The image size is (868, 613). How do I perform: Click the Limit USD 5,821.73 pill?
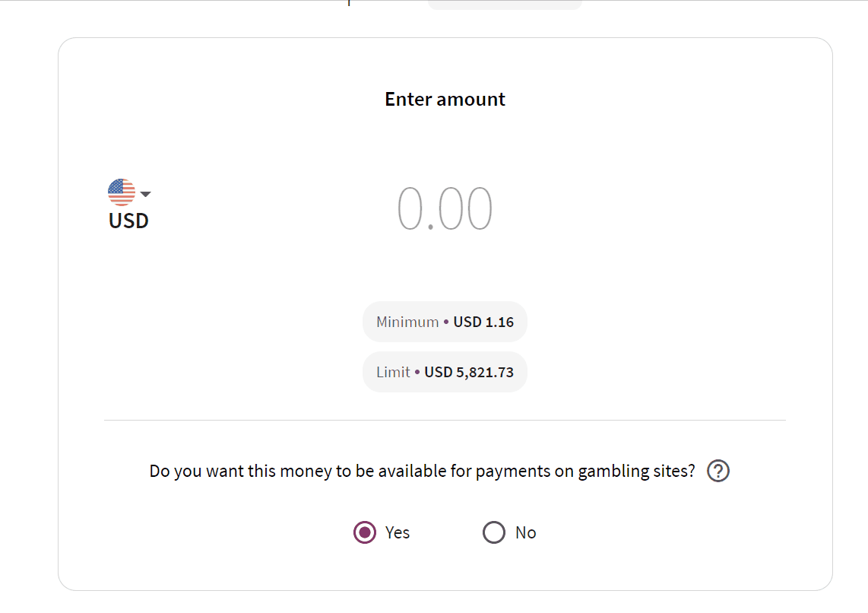(445, 371)
